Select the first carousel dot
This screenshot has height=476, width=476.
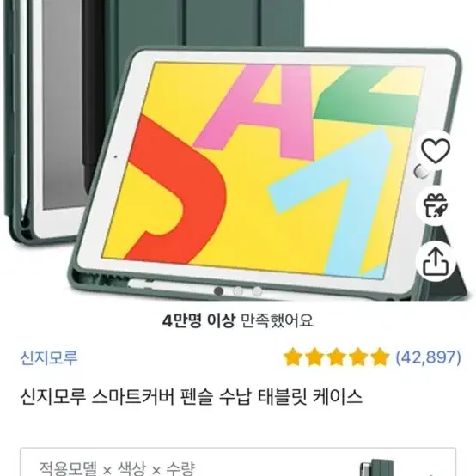[218, 290]
